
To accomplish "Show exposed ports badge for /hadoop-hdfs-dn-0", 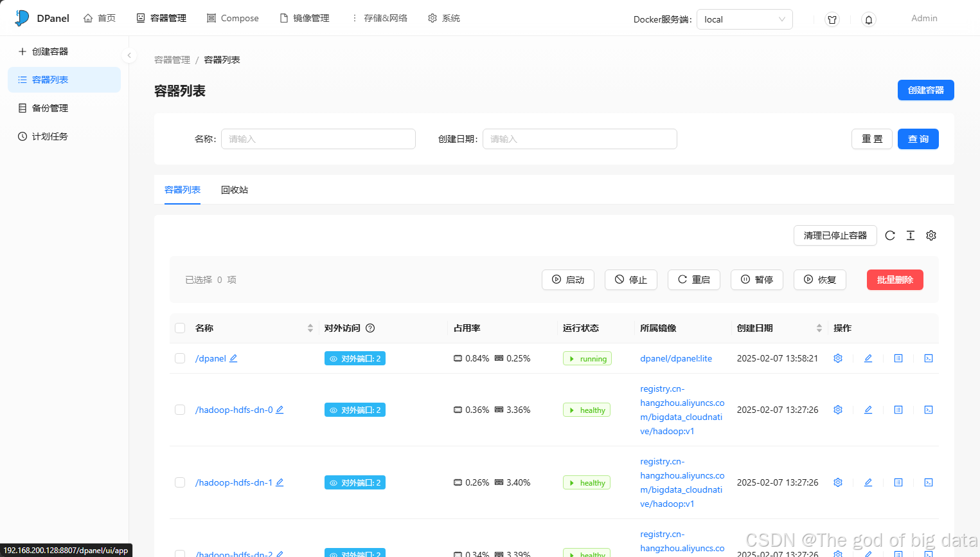I will tap(355, 410).
